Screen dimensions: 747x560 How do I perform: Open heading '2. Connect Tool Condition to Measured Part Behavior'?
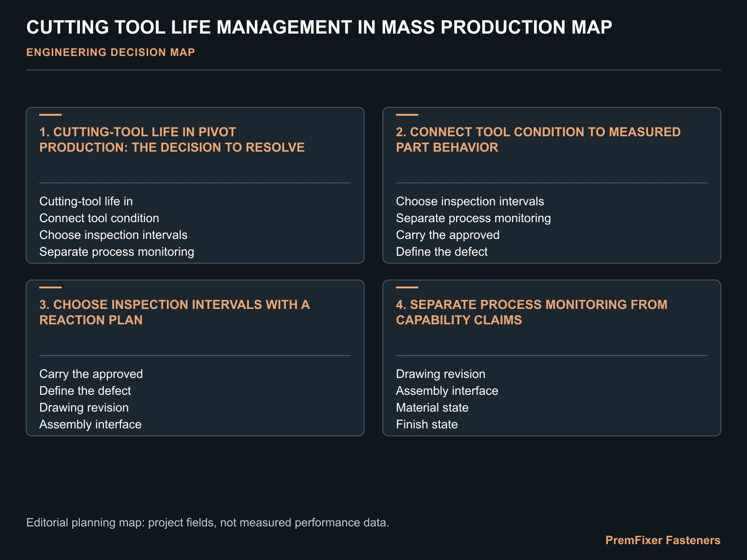coord(538,140)
